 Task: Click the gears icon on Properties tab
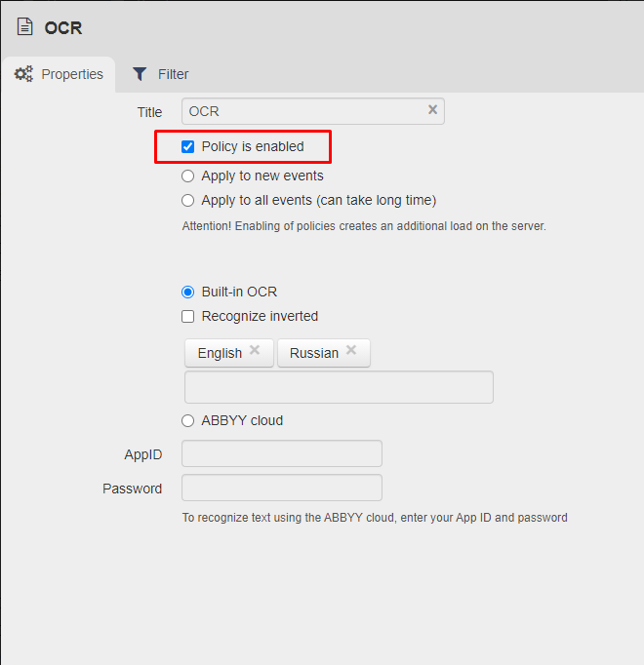point(23,74)
